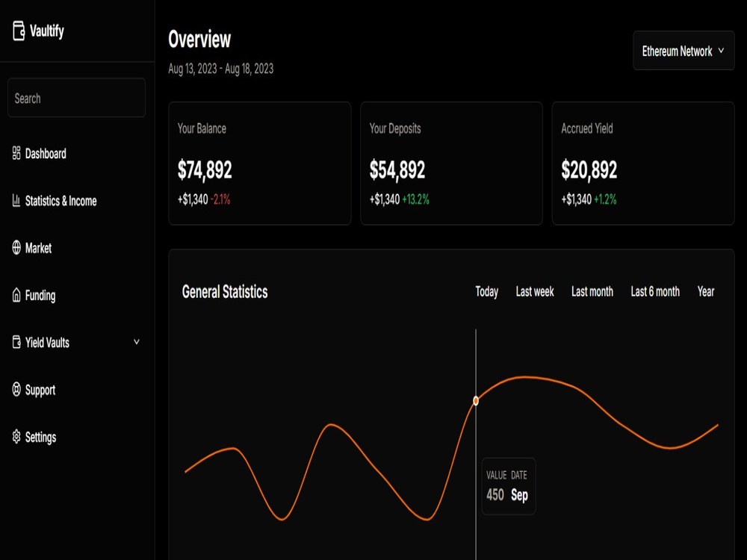Viewport: 747px width, 560px height.
Task: Click the -2.1% balance change
Action: pyautogui.click(x=220, y=199)
